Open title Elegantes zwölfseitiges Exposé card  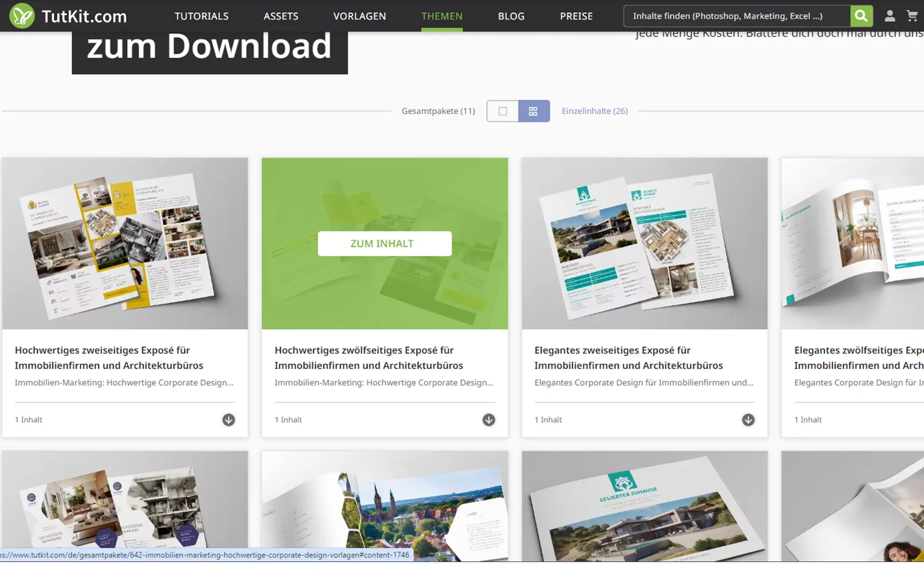[859, 358]
